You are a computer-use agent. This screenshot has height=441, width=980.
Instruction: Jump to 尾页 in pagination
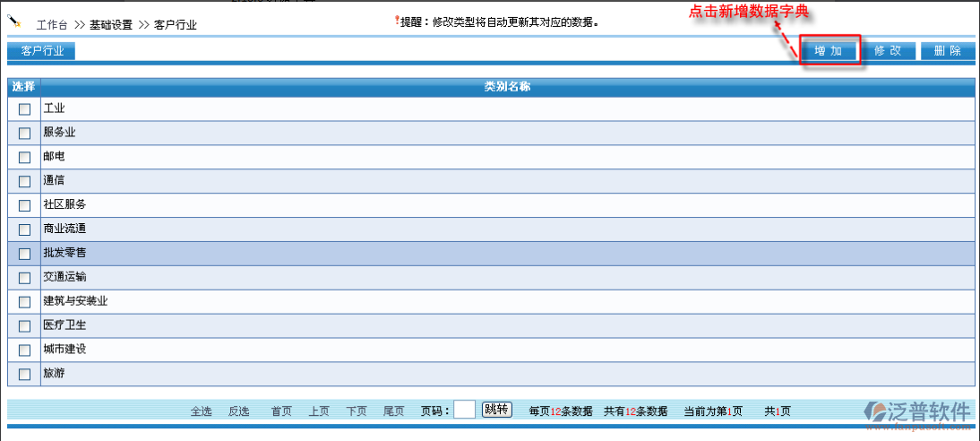(394, 411)
